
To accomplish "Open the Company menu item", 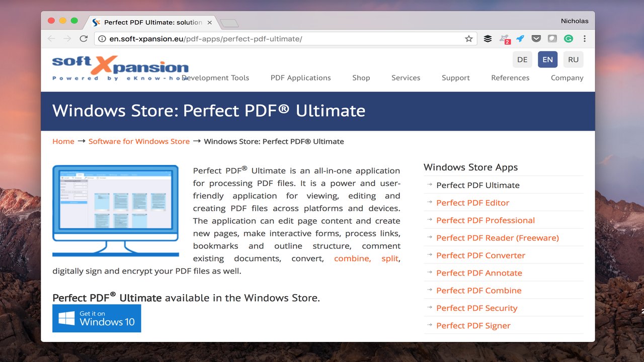I will (567, 78).
